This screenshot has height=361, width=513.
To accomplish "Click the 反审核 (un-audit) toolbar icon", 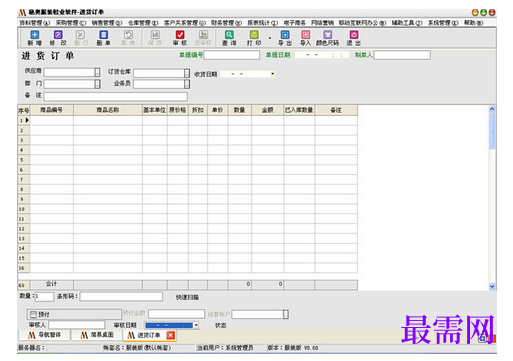I will coord(203,35).
